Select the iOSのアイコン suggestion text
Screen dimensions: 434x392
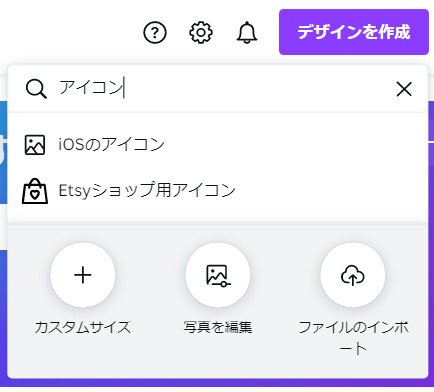point(112,144)
